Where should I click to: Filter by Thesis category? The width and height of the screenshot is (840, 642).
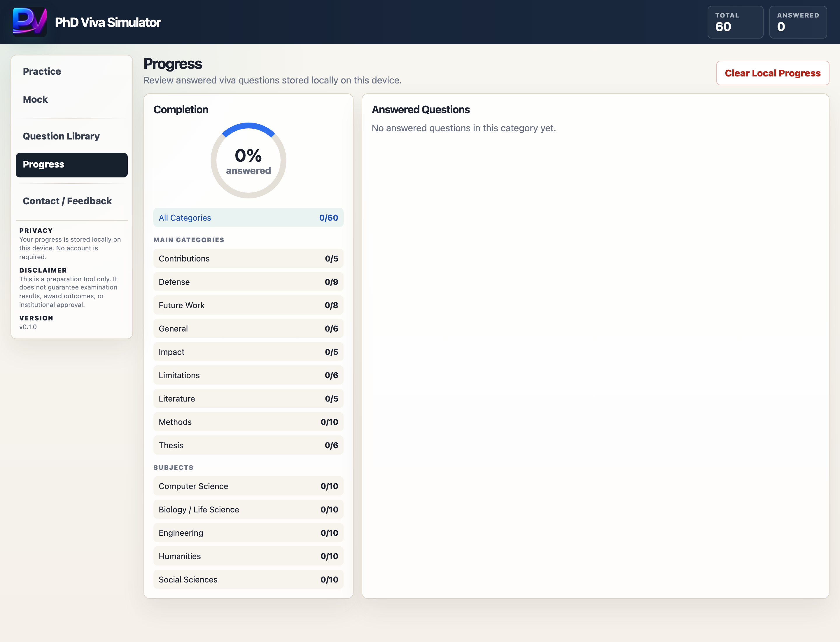click(x=248, y=445)
